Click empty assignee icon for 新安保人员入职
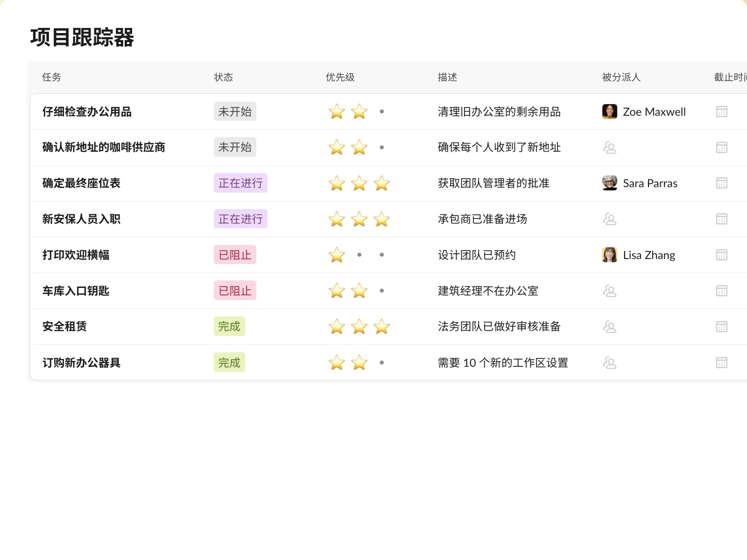Viewport: 747px width, 560px height. pos(609,219)
